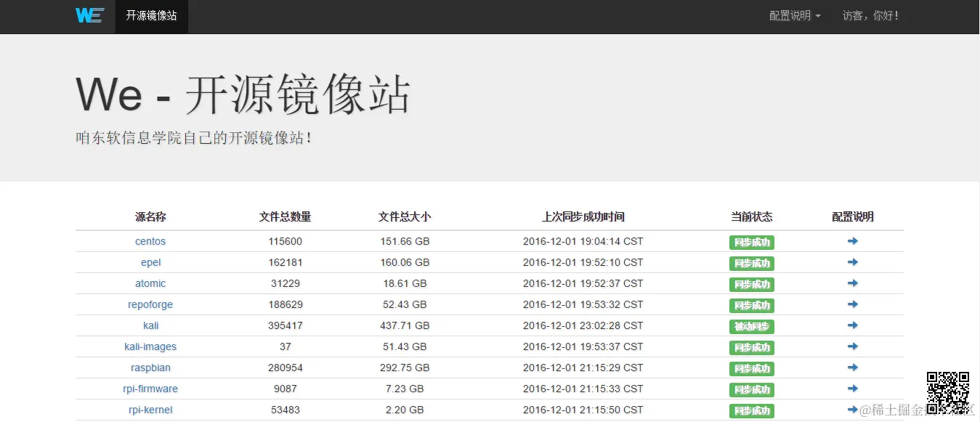
Task: Click the 文件总数量 column header
Action: click(285, 216)
